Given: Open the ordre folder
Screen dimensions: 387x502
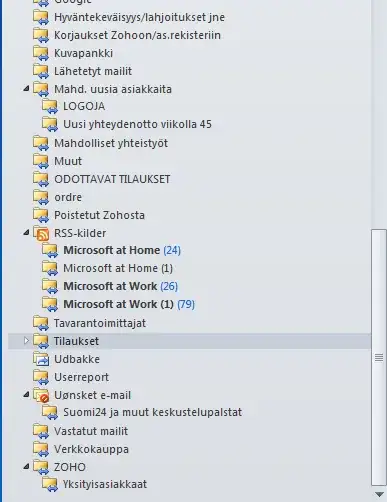Looking at the screenshot, I should point(68,197).
